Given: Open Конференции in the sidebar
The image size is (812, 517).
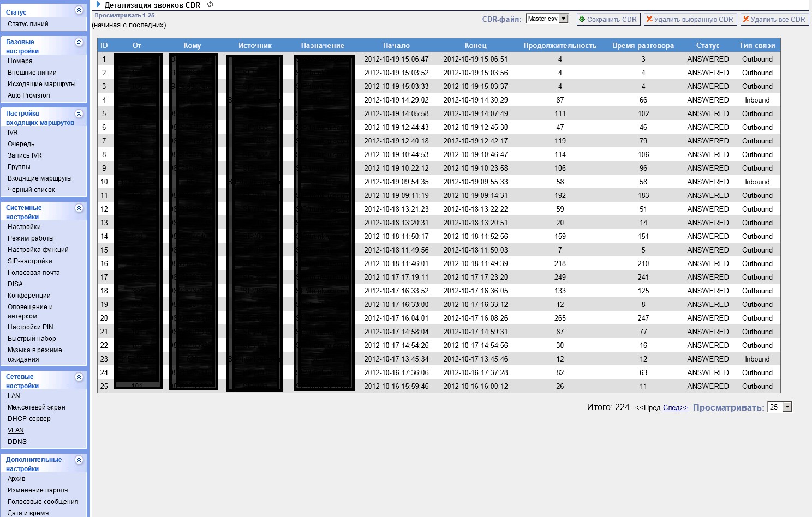Looking at the screenshot, I should pyautogui.click(x=29, y=296).
